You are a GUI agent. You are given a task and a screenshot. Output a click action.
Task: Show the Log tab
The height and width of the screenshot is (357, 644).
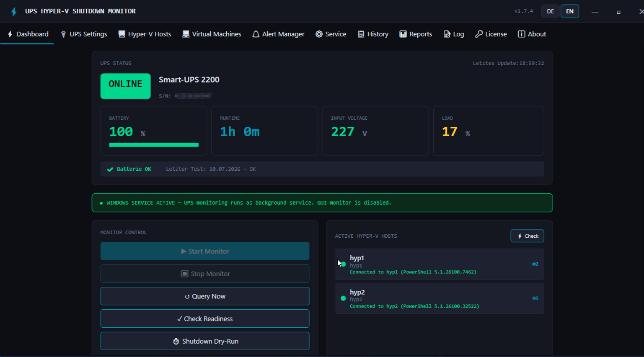[454, 34]
